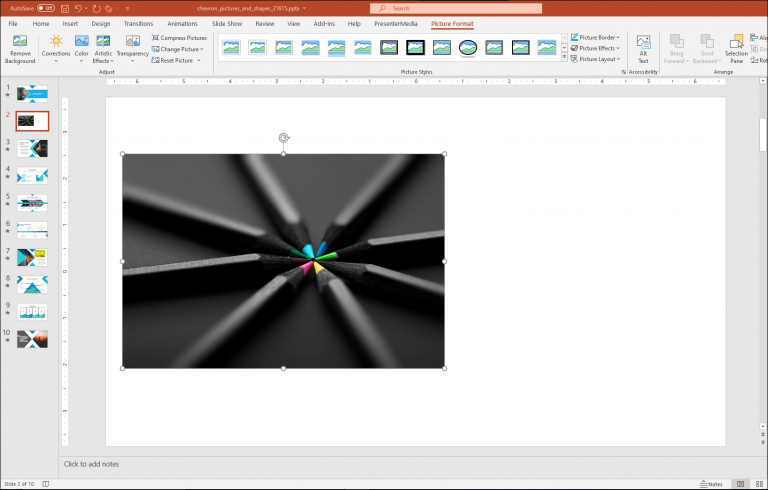
Task: Open Reset Picture dropdown arrow
Action: coord(199,60)
